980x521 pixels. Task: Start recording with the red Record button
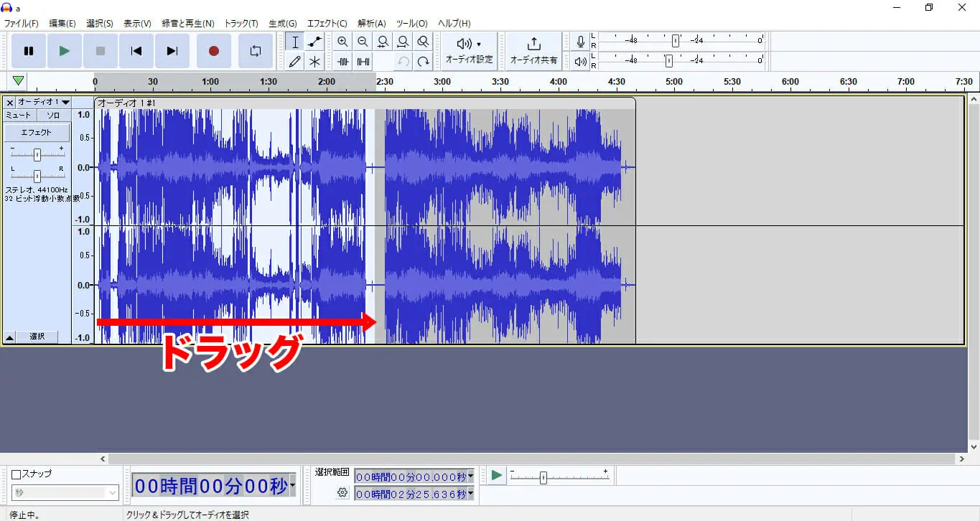(x=214, y=51)
